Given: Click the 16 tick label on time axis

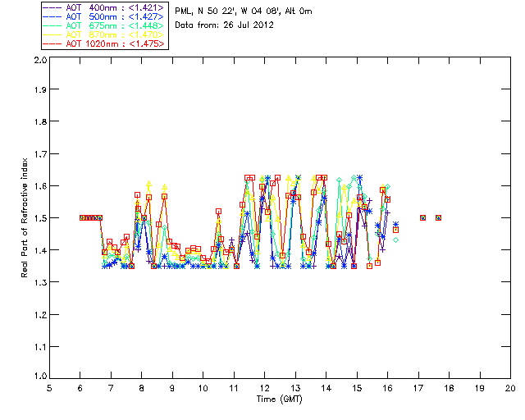Looking at the screenshot, I should click(387, 388).
